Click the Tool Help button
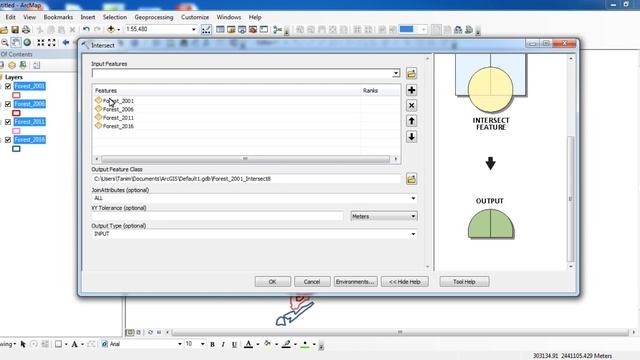This screenshot has width=640, height=360. (x=464, y=282)
